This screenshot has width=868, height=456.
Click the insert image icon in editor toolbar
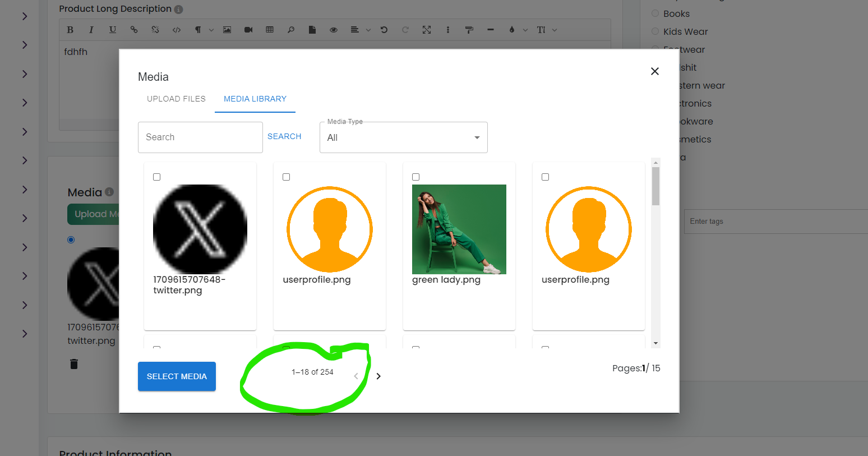click(x=227, y=30)
